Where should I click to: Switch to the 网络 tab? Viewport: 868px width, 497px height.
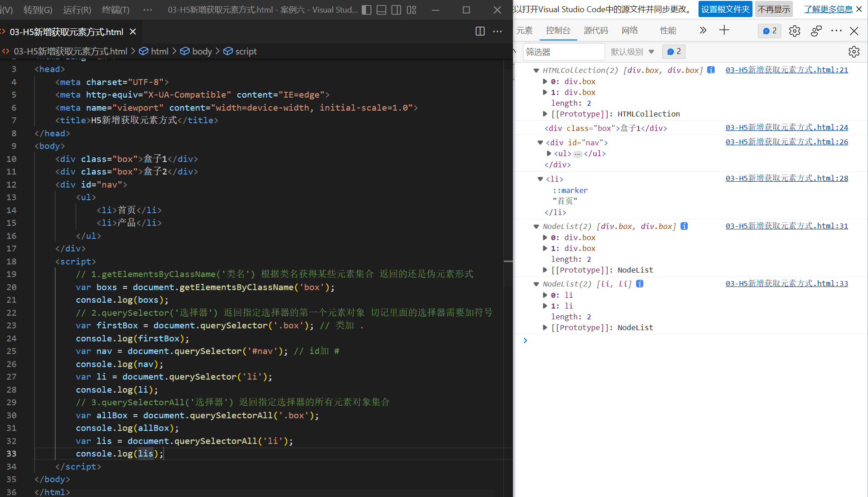[x=629, y=31]
